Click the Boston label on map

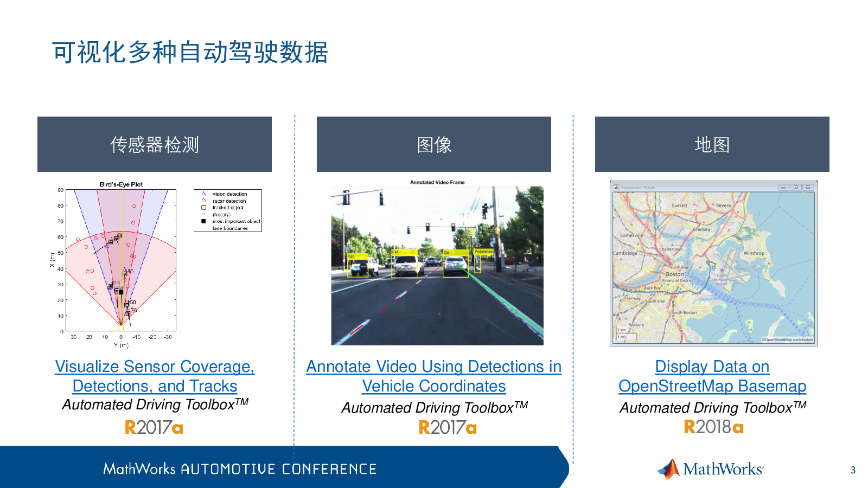(x=675, y=274)
